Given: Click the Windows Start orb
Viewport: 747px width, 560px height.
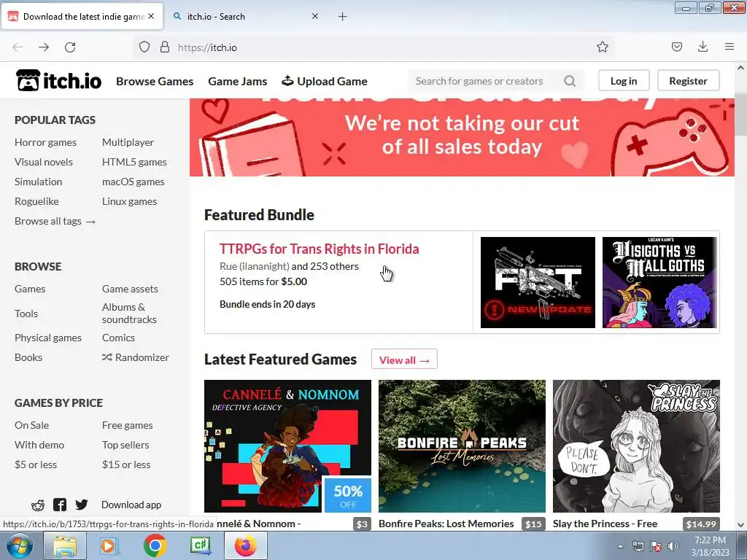Looking at the screenshot, I should point(19,545).
